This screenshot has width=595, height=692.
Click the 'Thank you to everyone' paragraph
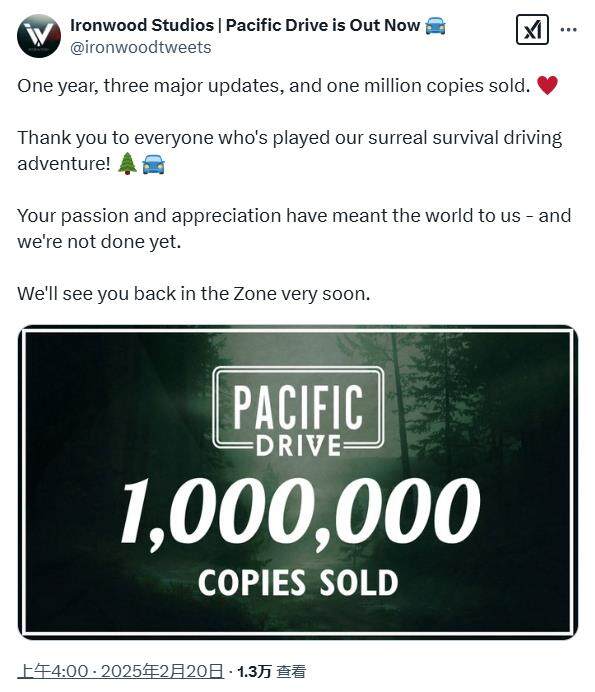coord(290,150)
